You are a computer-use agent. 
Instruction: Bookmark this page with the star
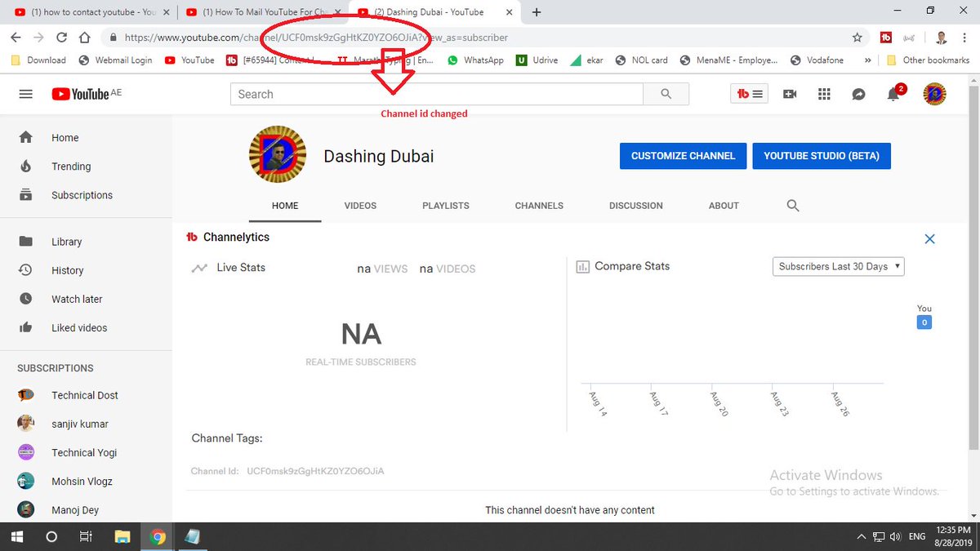click(x=857, y=38)
